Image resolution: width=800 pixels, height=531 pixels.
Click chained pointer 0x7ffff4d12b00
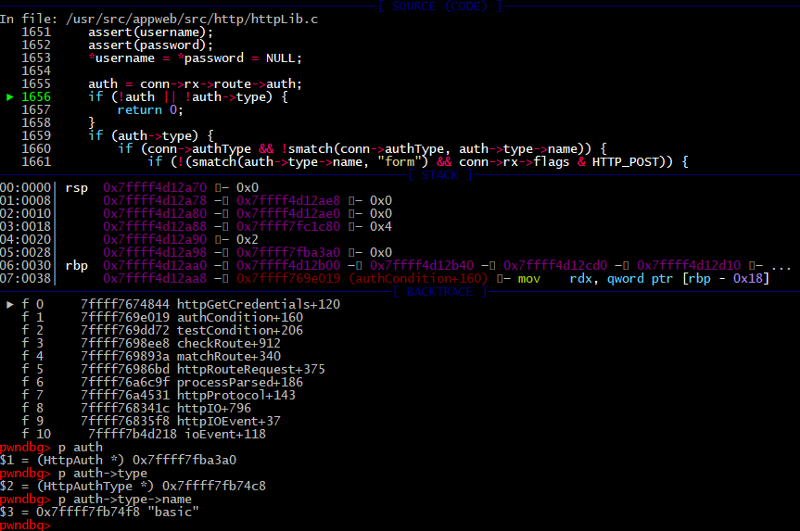tap(288, 266)
